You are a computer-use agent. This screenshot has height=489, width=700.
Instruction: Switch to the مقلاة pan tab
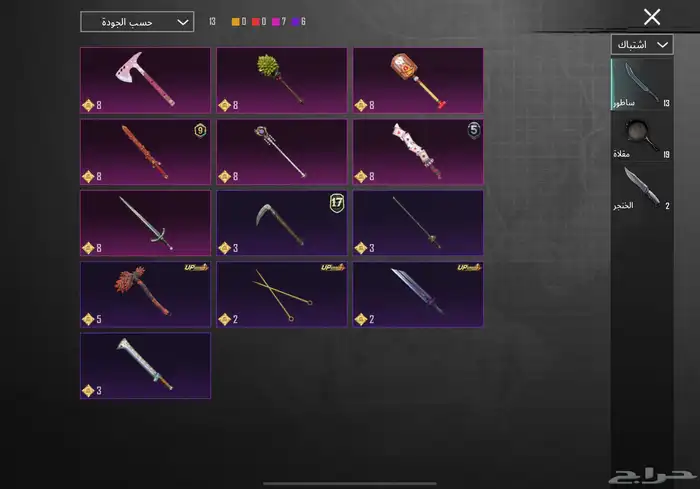[642, 137]
